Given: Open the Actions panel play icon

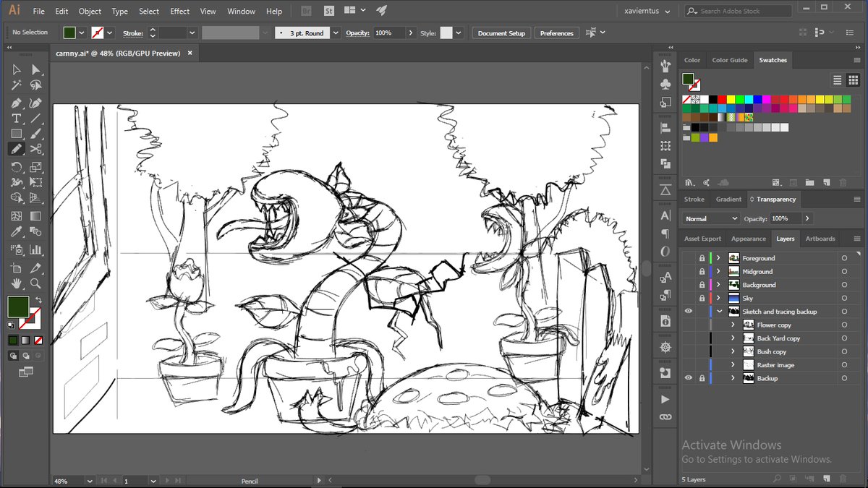Looking at the screenshot, I should (x=665, y=399).
